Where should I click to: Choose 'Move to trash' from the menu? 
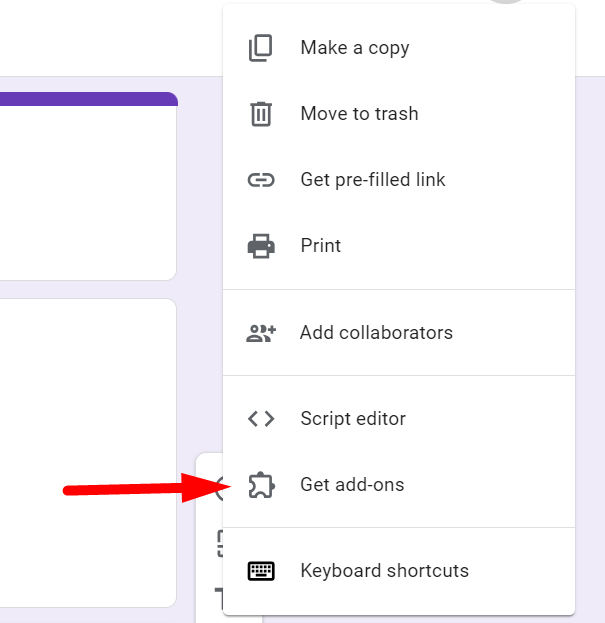[x=359, y=114]
